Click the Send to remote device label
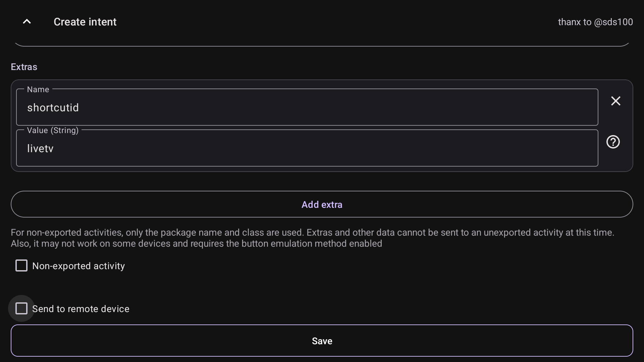 coord(81,309)
